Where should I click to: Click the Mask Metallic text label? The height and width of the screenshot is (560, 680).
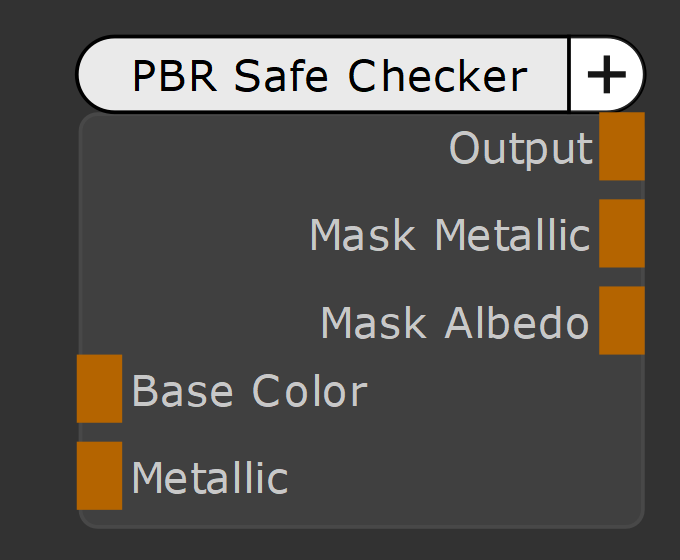pyautogui.click(x=450, y=236)
